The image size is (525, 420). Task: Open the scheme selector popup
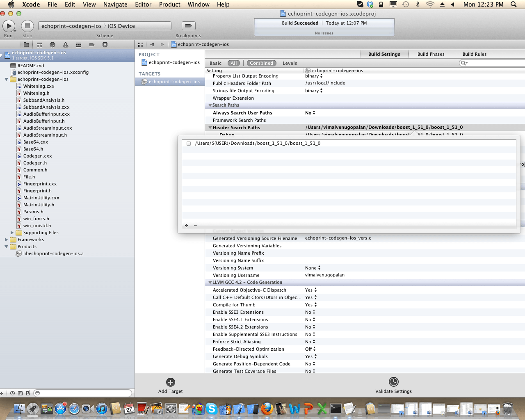point(105,26)
